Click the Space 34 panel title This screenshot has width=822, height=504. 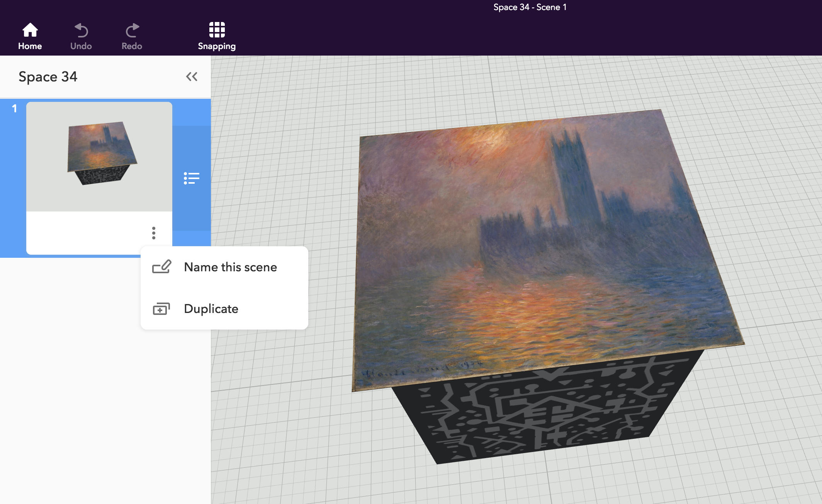48,77
